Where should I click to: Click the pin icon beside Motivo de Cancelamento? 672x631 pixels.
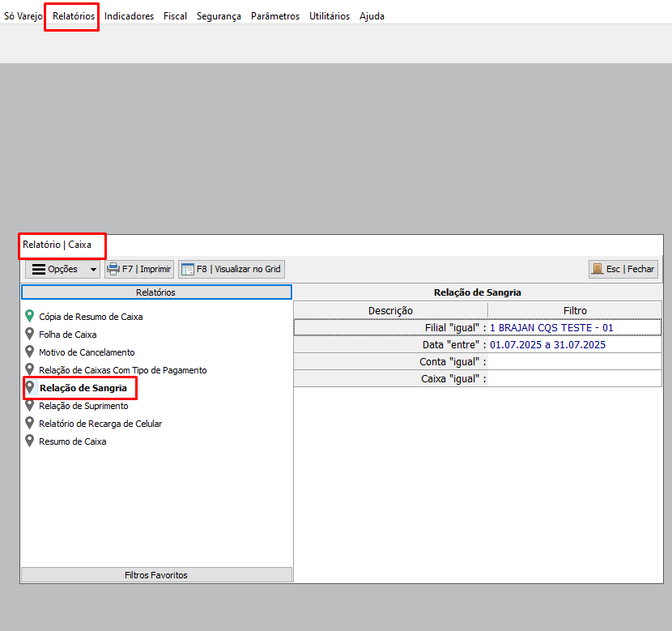click(x=30, y=352)
